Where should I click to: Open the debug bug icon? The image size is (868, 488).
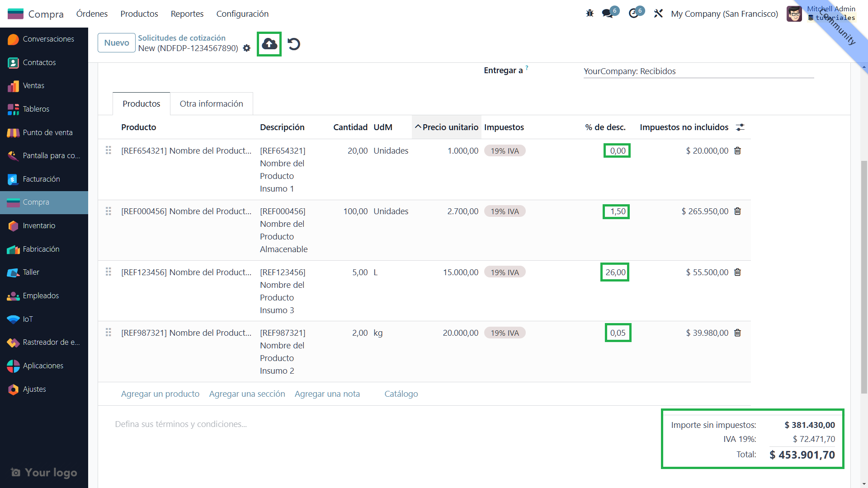click(590, 14)
